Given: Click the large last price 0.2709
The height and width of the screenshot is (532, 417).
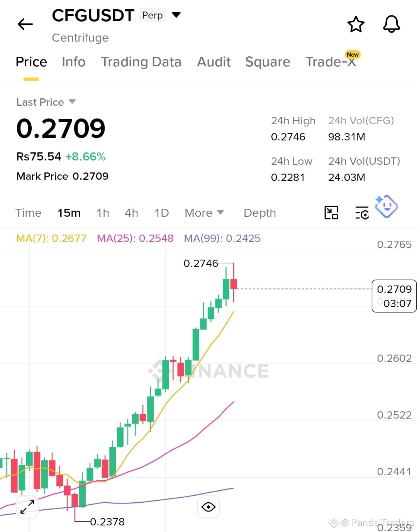Looking at the screenshot, I should (x=61, y=128).
